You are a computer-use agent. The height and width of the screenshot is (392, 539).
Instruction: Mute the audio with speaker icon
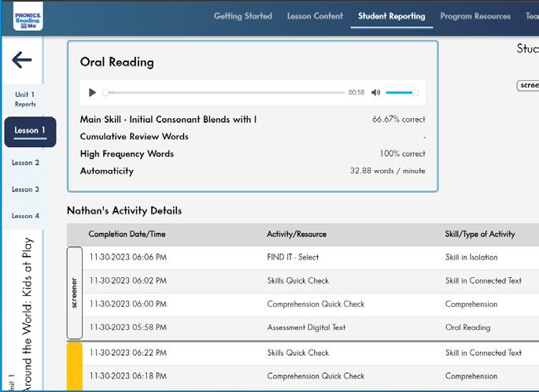pyautogui.click(x=375, y=93)
